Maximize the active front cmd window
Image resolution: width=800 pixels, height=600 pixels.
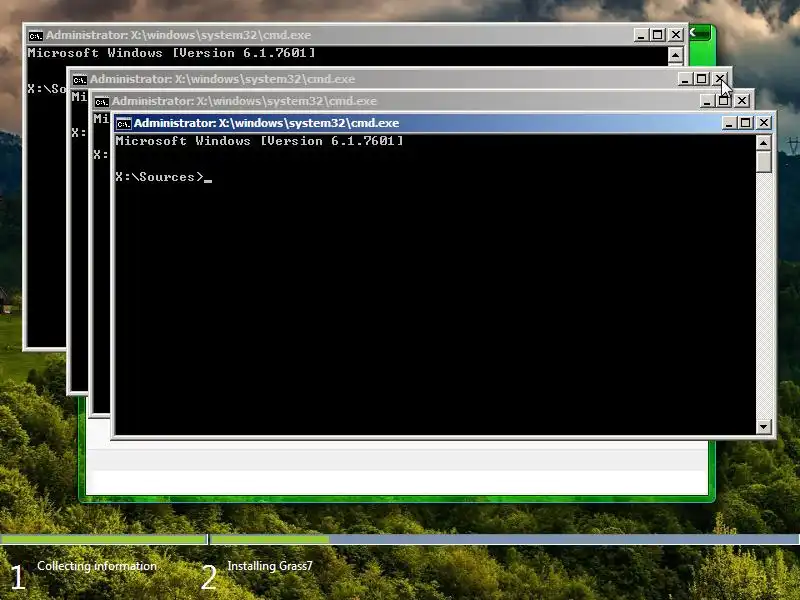pos(746,123)
